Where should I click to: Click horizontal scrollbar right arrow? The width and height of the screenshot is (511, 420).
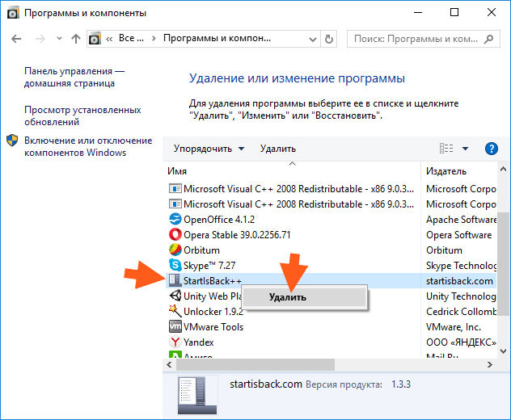pyautogui.click(x=490, y=364)
